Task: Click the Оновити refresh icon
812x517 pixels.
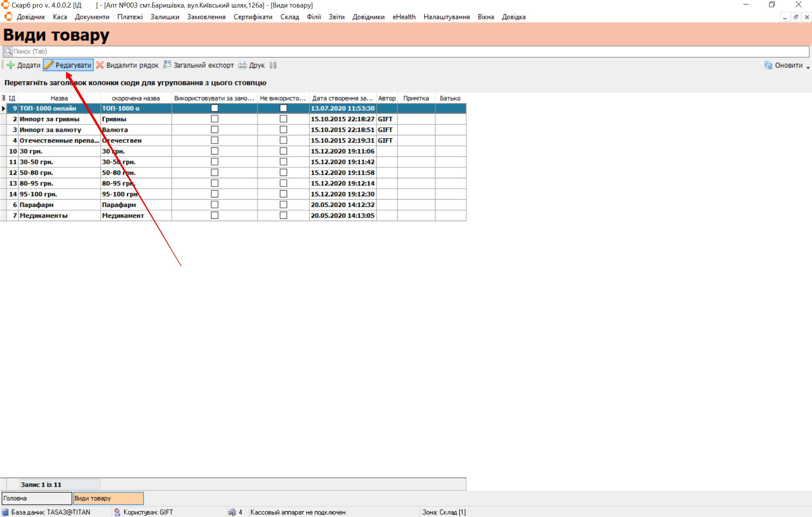Action: [x=768, y=65]
